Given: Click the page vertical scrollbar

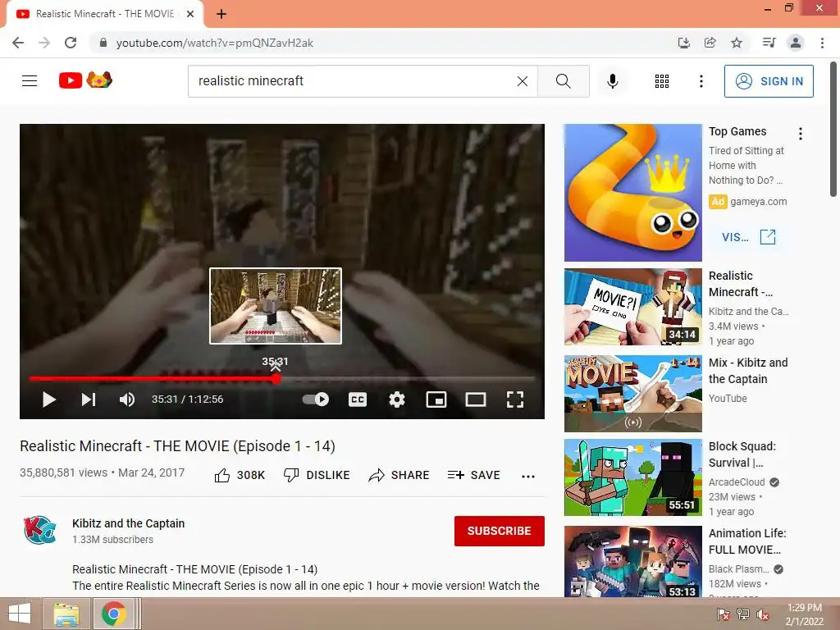Looking at the screenshot, I should tap(833, 130).
